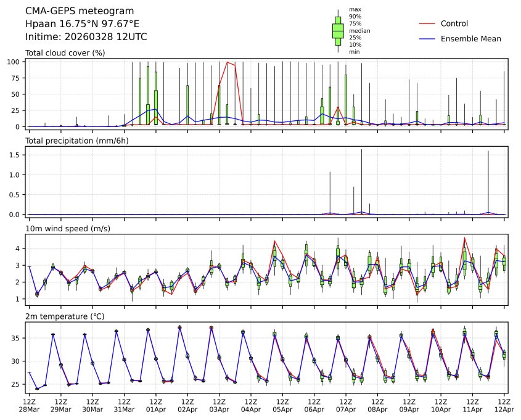Image resolution: width=521 pixels, height=420 pixels.
Task: Click the Total cloud cover (%) panel title
Action: coord(65,53)
